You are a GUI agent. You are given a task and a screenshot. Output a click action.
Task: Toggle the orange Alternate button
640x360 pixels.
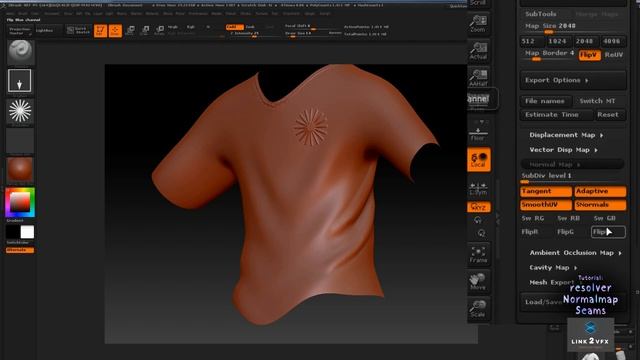pyautogui.click(x=20, y=250)
